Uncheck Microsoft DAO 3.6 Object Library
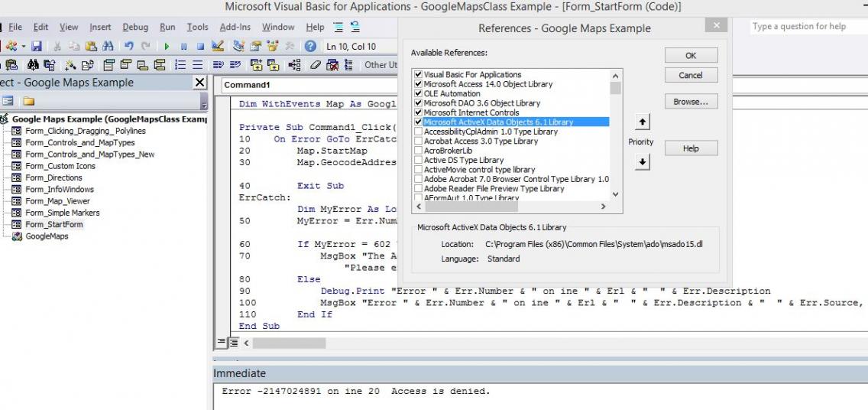Screen dimensions: 868x410 point(419,103)
